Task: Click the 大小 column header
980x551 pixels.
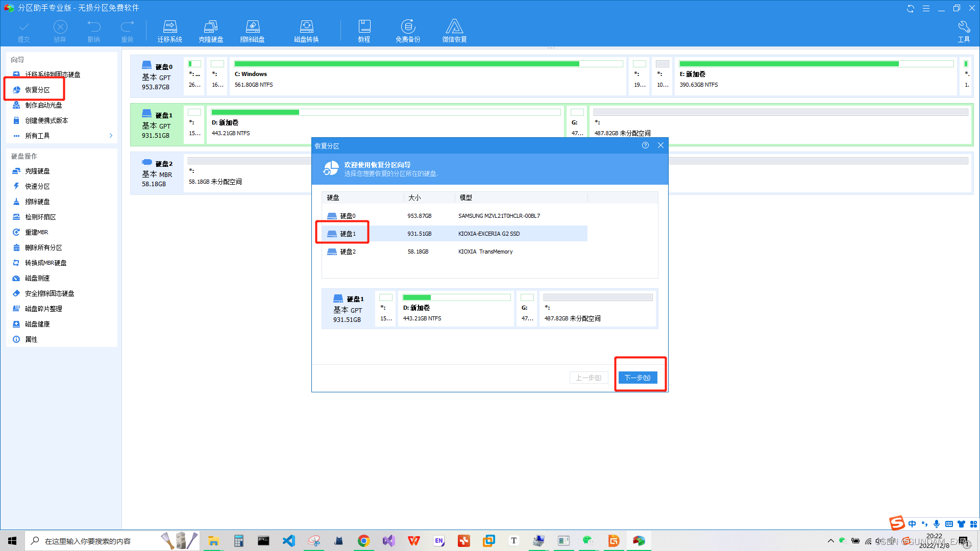Action: point(414,197)
